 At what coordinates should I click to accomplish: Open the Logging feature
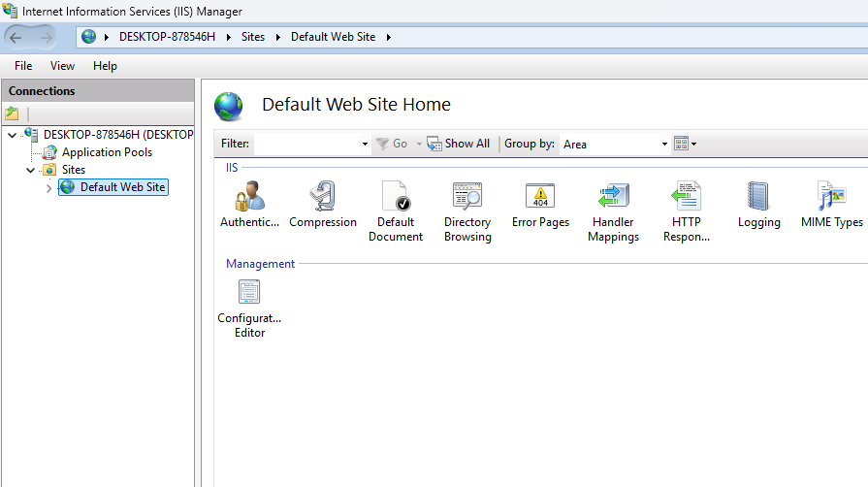pyautogui.click(x=759, y=204)
